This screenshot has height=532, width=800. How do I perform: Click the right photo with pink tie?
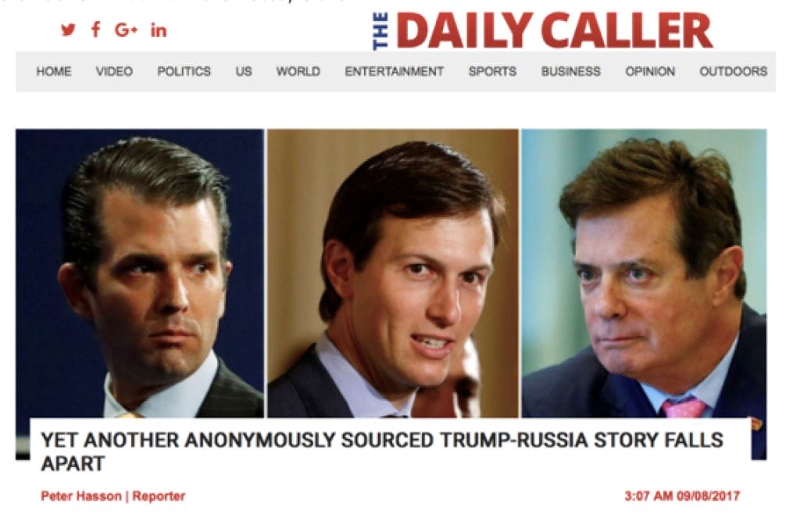644,273
